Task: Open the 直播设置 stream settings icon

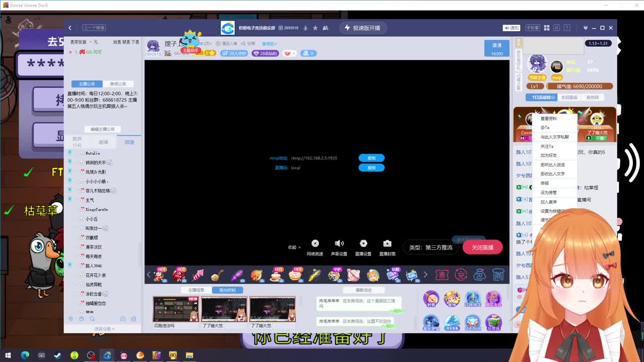Action: (363, 243)
